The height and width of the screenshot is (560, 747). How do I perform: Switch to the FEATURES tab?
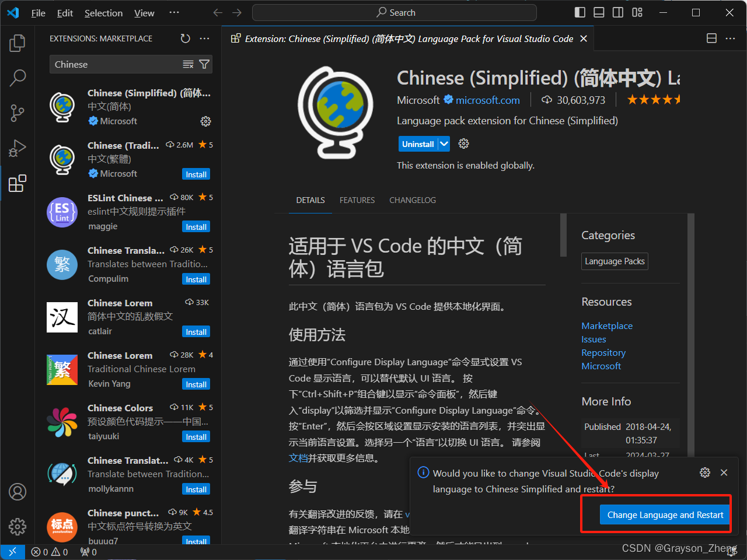pyautogui.click(x=357, y=200)
